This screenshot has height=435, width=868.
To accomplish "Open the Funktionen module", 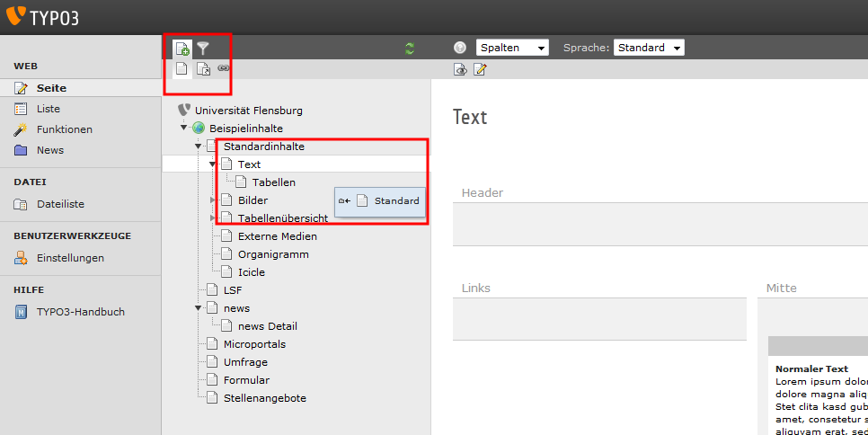I will click(x=64, y=129).
